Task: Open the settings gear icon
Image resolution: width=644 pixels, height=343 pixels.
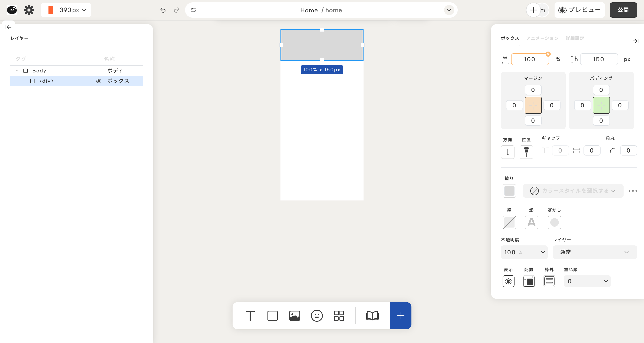Action: (x=29, y=10)
